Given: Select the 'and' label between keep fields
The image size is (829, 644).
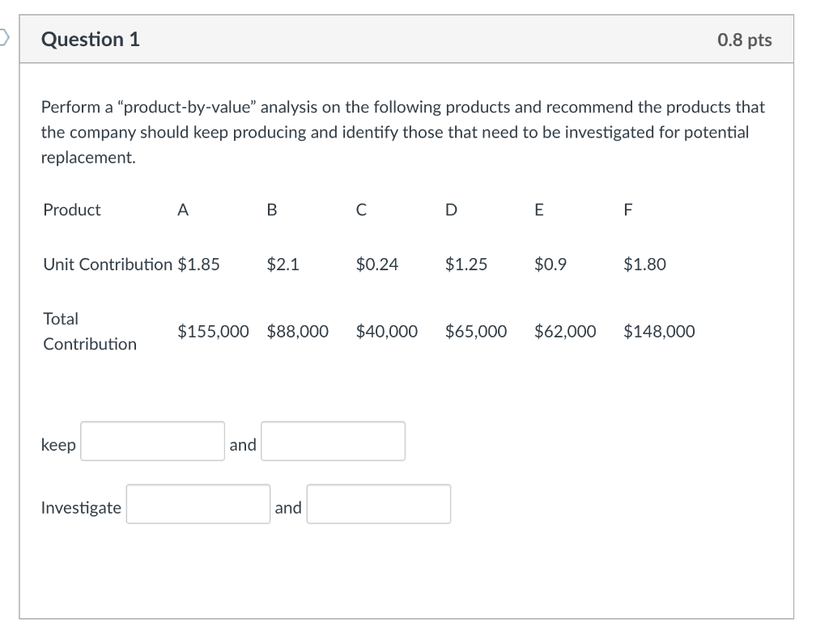Looking at the screenshot, I should pos(244,444).
